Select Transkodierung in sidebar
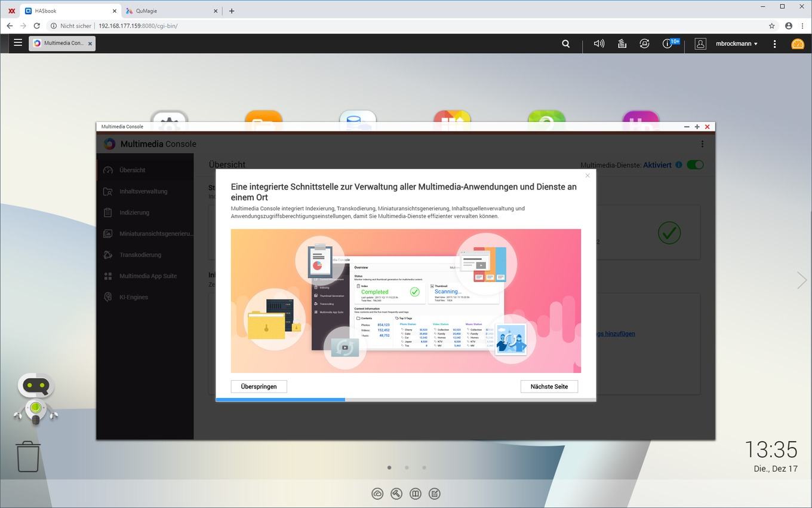The image size is (812, 508). click(144, 255)
